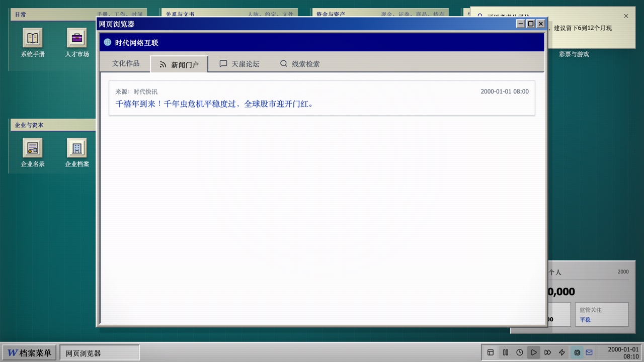Viewport: 644px width, 362px height.
Task: Select the fast-forward speed control
Action: coord(548,352)
